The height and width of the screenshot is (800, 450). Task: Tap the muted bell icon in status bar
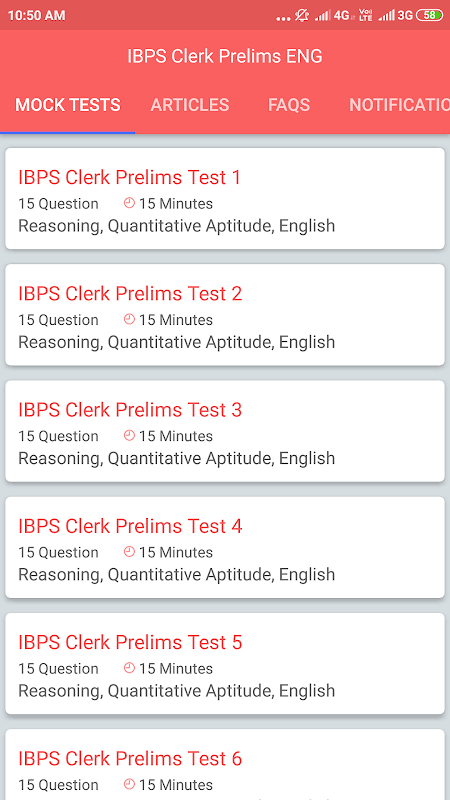(302, 15)
